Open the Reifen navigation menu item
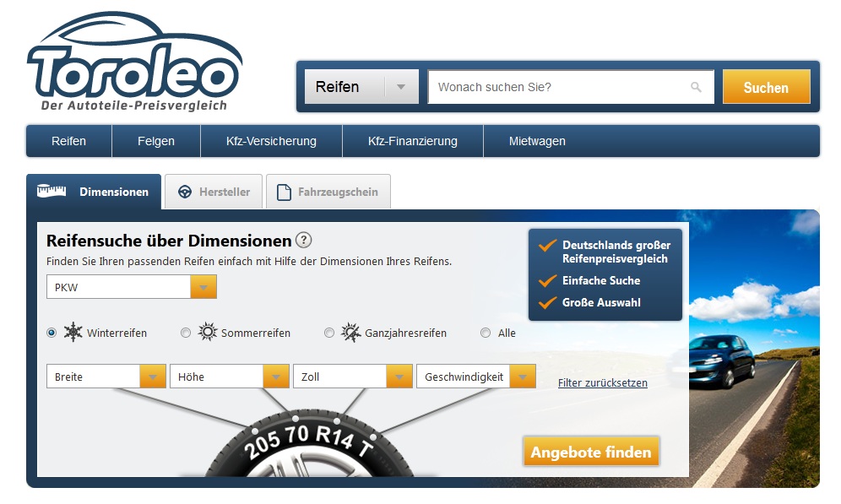The image size is (841, 504). click(68, 141)
